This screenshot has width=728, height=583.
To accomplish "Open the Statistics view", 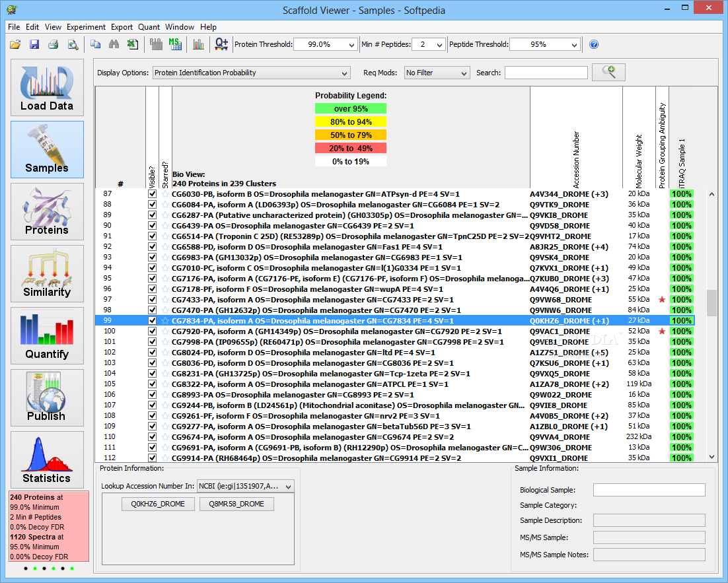I will (47, 460).
